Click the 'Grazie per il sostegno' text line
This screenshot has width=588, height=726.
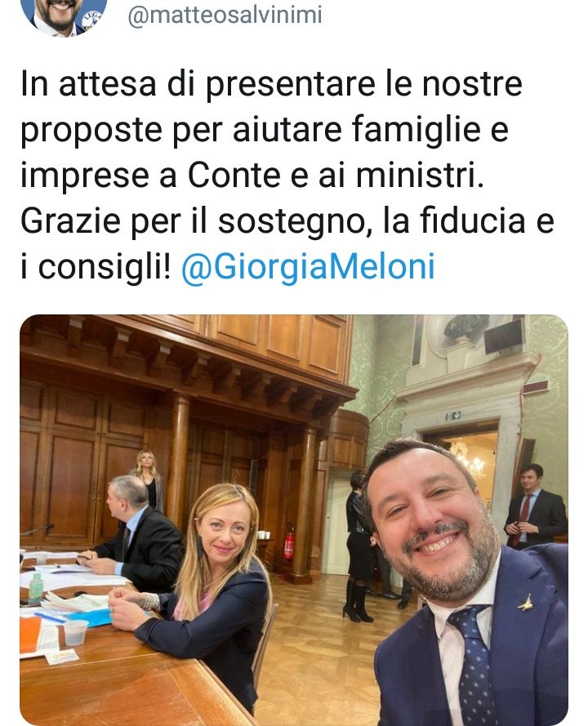point(287,221)
